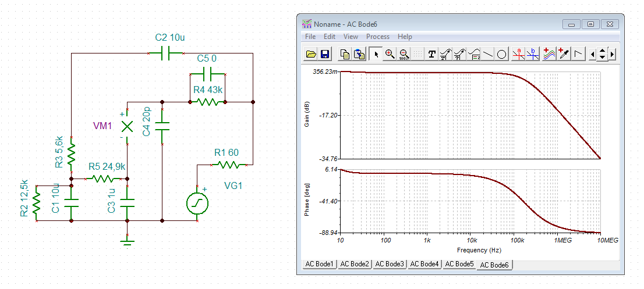Click the VM1 voltmeter symbol in schematic

pos(128,126)
